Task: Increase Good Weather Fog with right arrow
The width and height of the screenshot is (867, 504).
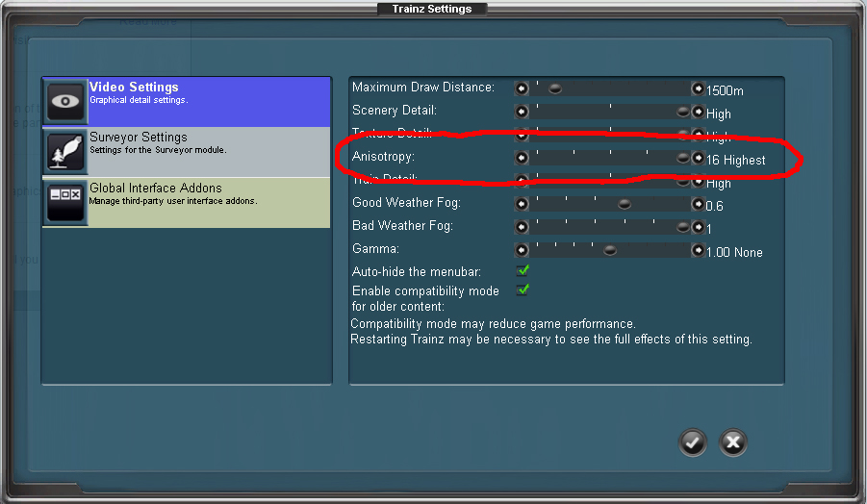Action: click(x=698, y=204)
